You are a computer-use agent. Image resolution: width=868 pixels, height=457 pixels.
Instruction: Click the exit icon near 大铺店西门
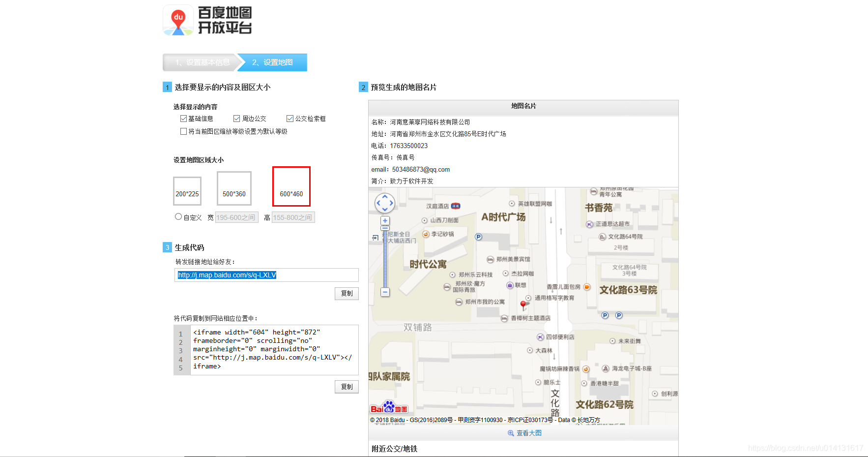point(376,238)
